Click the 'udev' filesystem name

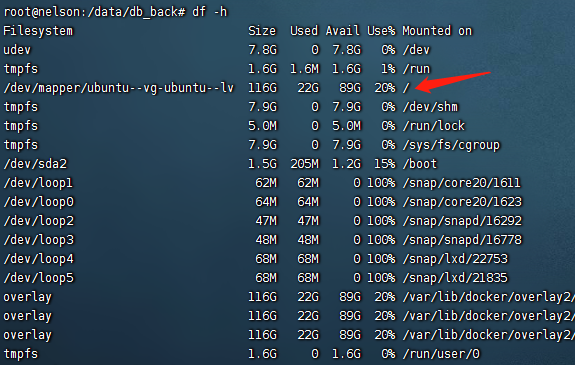17,50
